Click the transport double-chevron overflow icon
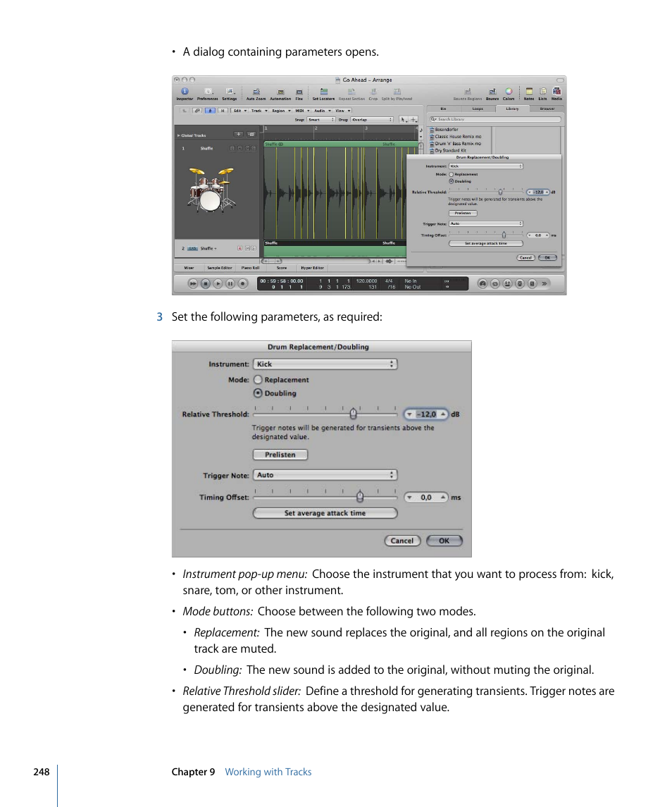 pos(545,283)
